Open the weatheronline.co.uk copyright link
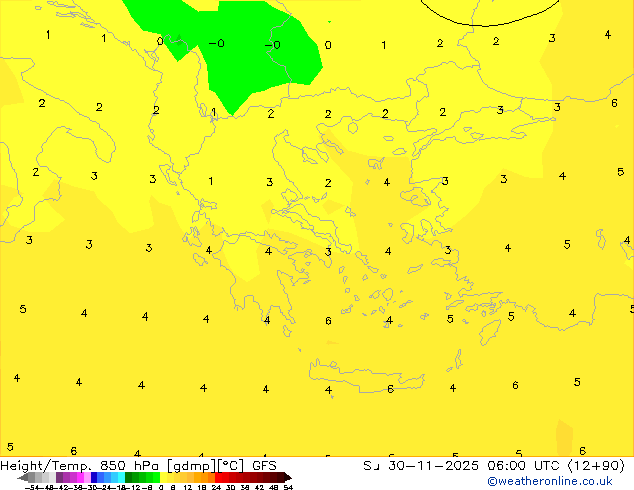 tap(549, 481)
